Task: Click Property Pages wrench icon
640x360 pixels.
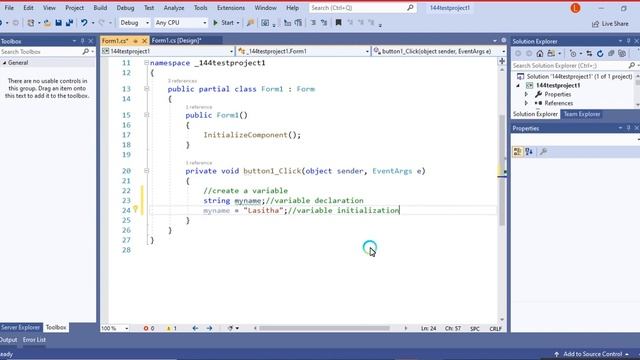Action: 543,152
